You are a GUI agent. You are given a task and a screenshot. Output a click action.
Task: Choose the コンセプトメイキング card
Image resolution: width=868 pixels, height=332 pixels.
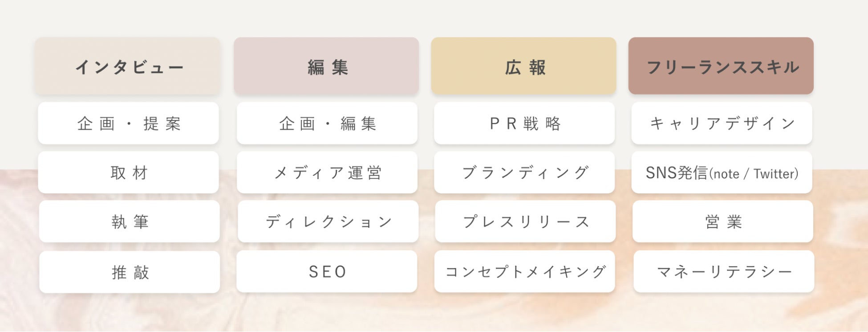coord(524,271)
